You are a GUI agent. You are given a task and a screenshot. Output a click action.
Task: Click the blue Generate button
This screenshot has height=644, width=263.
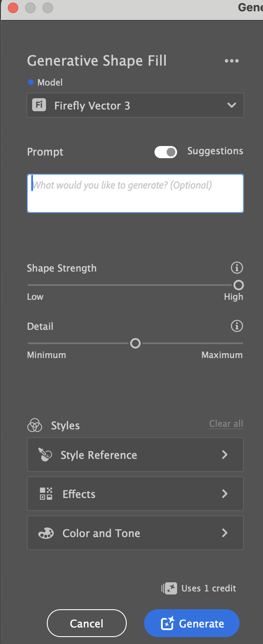pos(192,624)
